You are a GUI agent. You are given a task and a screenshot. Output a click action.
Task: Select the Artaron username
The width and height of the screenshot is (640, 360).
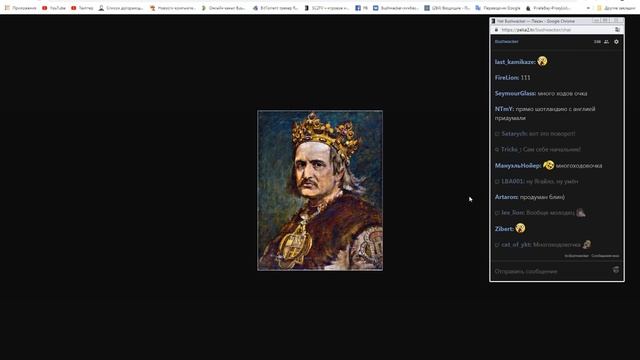pyautogui.click(x=506, y=197)
